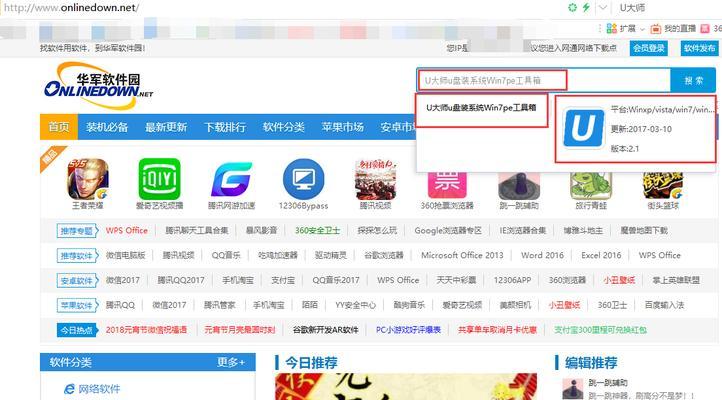The height and width of the screenshot is (400, 722).
Task: Click the U大师 blue U icon
Action: (583, 128)
